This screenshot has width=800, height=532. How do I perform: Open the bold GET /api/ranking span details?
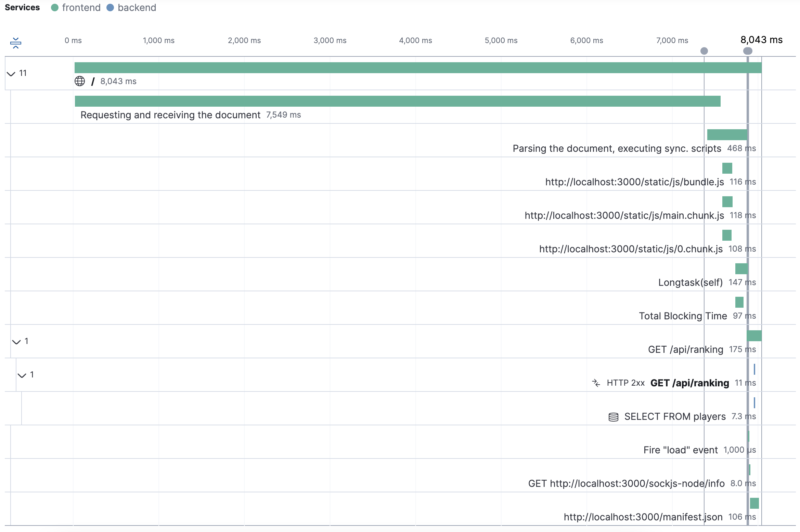(x=689, y=383)
